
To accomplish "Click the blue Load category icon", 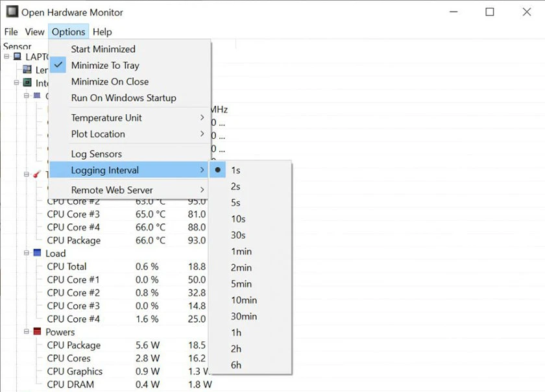I will [x=37, y=253].
